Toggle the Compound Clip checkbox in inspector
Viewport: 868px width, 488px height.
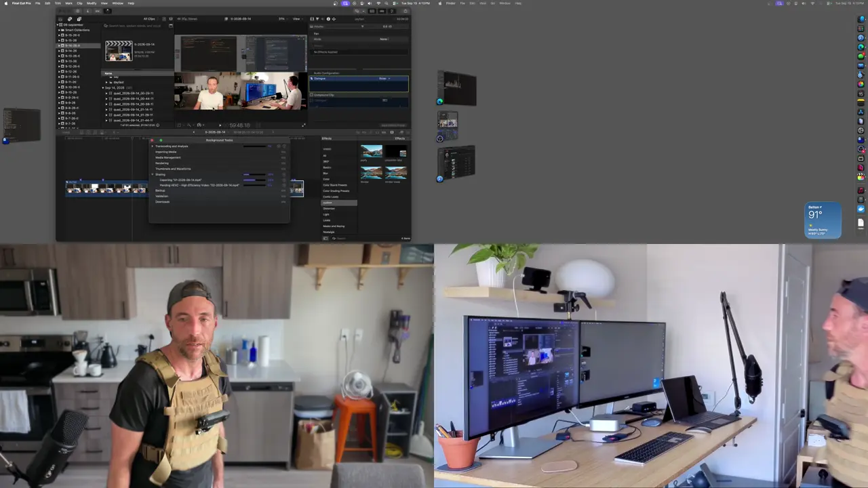[x=311, y=95]
